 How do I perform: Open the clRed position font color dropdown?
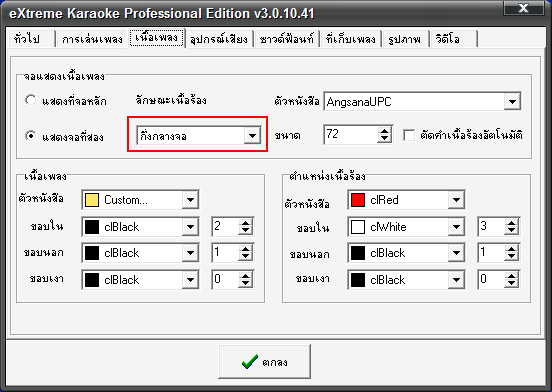pyautogui.click(x=457, y=200)
